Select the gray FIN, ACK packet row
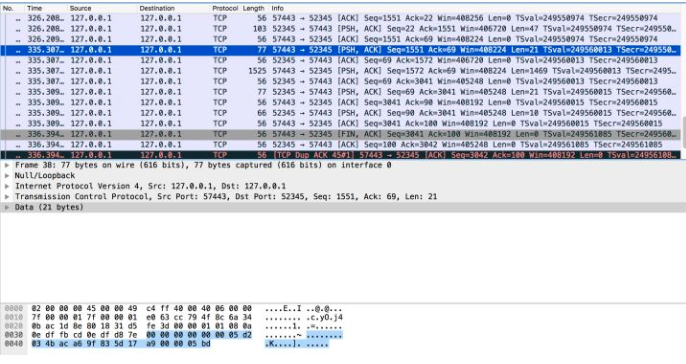686x364 pixels. pyautogui.click(x=341, y=134)
